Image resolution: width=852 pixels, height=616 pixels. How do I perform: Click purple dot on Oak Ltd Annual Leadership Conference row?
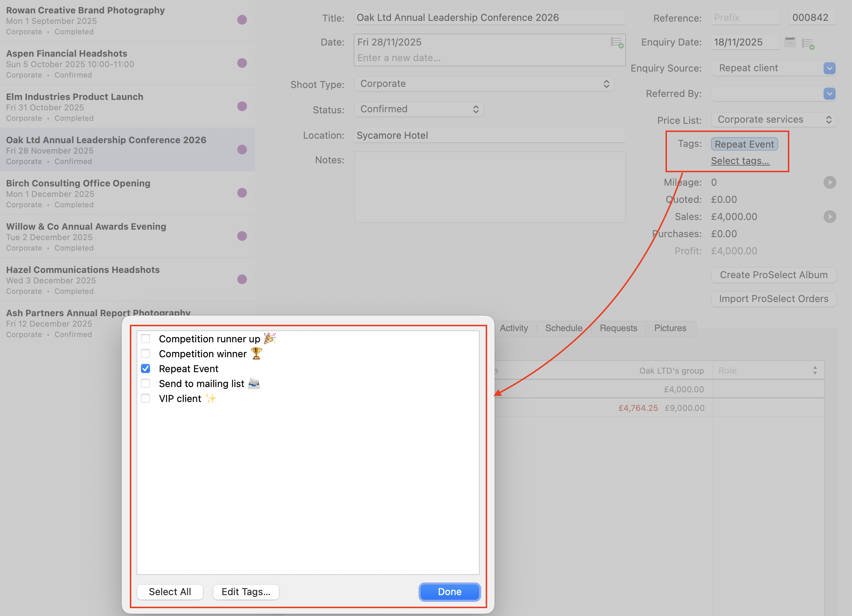pyautogui.click(x=242, y=150)
